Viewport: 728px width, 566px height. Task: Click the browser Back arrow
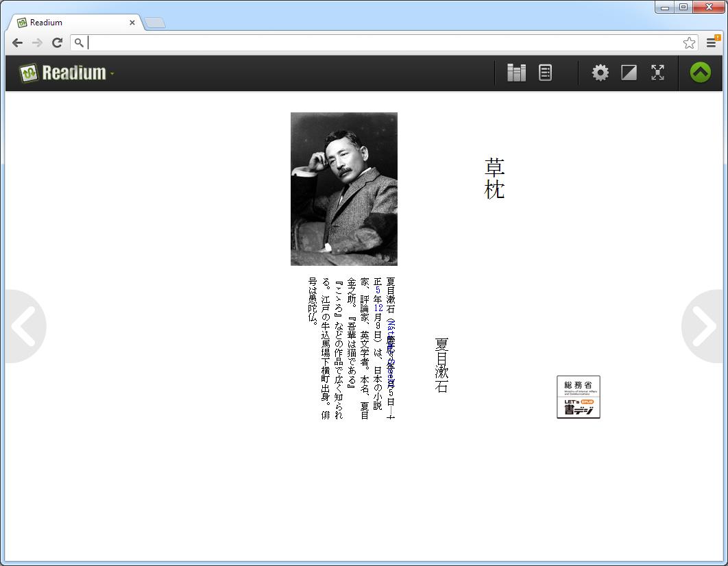point(17,43)
